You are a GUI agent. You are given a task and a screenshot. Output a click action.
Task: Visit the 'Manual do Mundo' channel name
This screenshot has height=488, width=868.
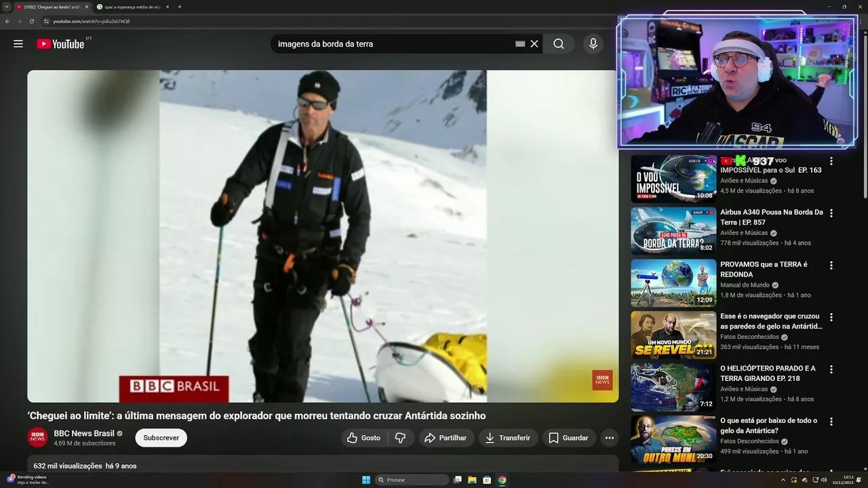(x=745, y=285)
